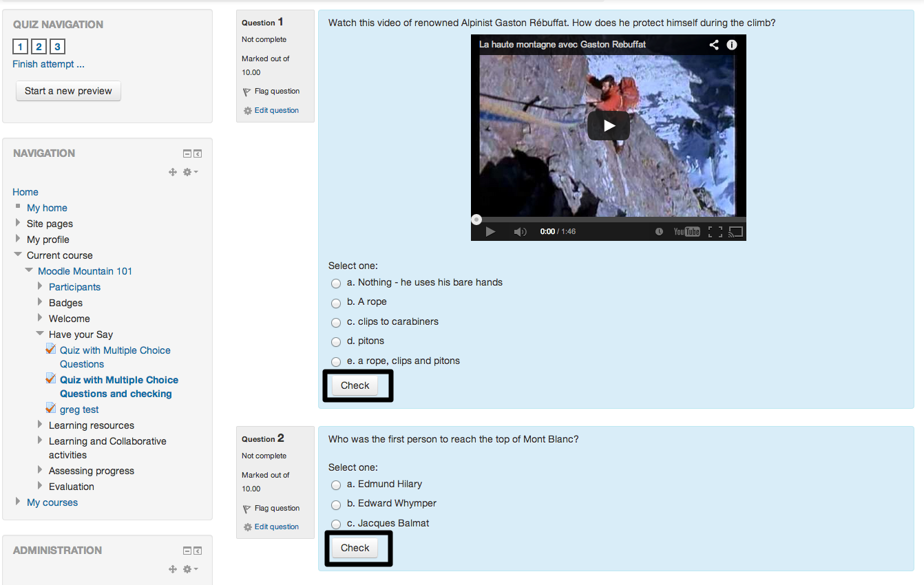Select answer c. Jacques Balmat
The width and height of the screenshot is (924, 585).
pos(336,524)
